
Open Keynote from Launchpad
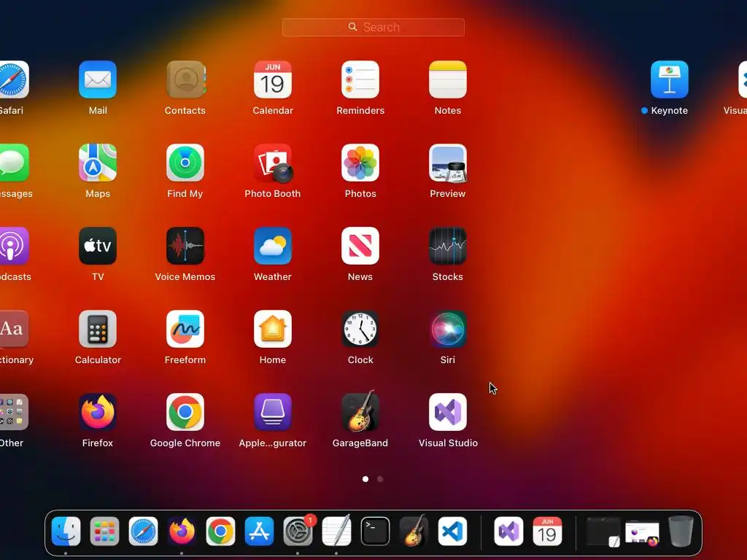(670, 79)
